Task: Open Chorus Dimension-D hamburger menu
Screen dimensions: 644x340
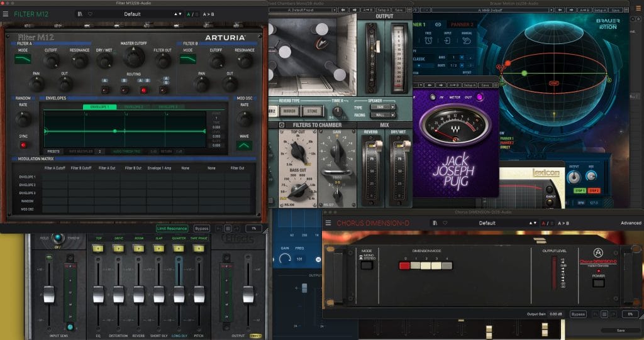Action: click(328, 223)
